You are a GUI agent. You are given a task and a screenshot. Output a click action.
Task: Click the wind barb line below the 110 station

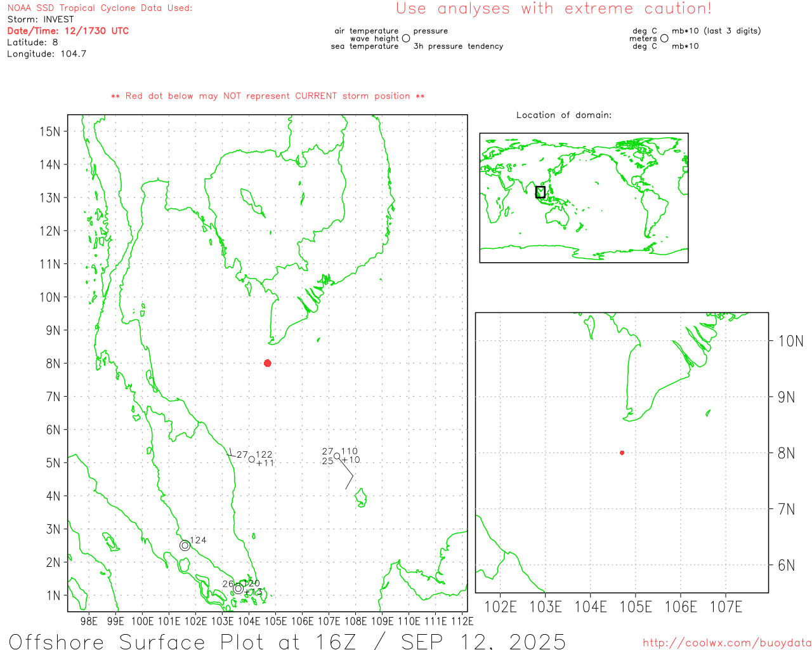click(x=347, y=474)
